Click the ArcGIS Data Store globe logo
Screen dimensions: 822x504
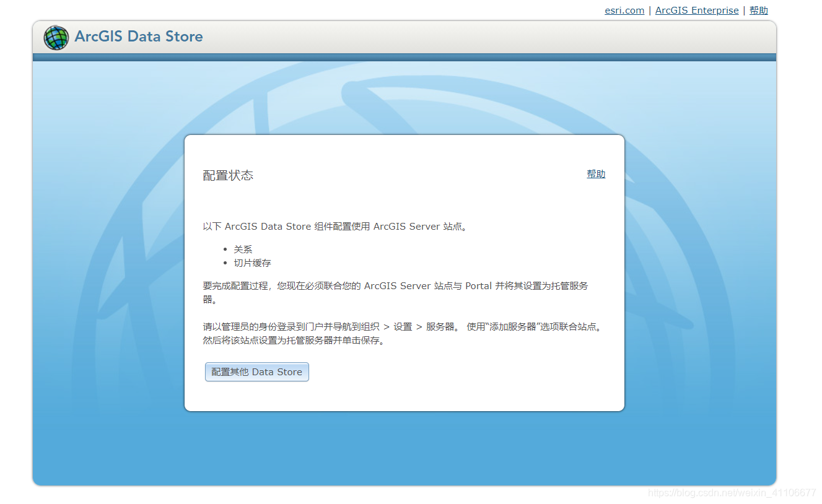click(56, 38)
